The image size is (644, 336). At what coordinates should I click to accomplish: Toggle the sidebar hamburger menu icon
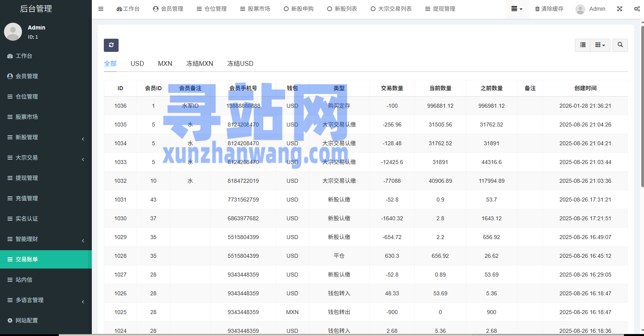[101, 9]
